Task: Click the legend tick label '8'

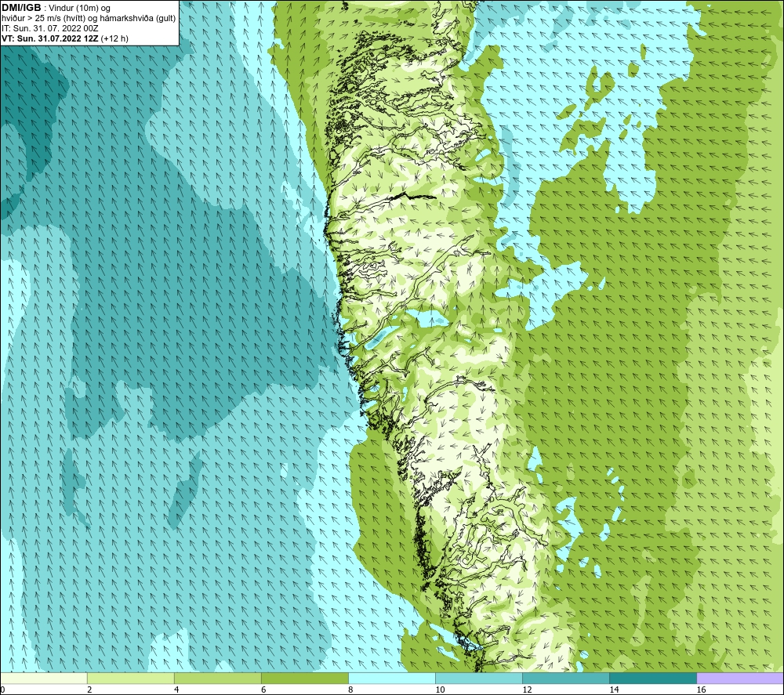Action: (350, 690)
